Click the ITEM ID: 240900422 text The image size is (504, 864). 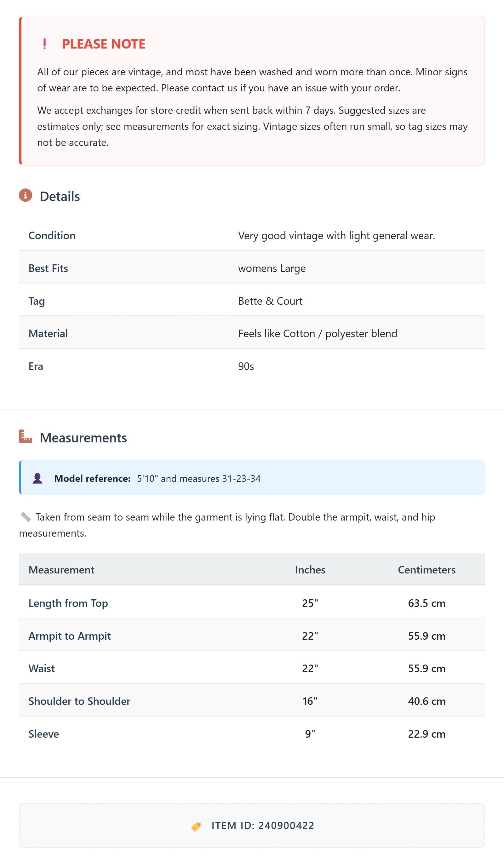tap(263, 826)
